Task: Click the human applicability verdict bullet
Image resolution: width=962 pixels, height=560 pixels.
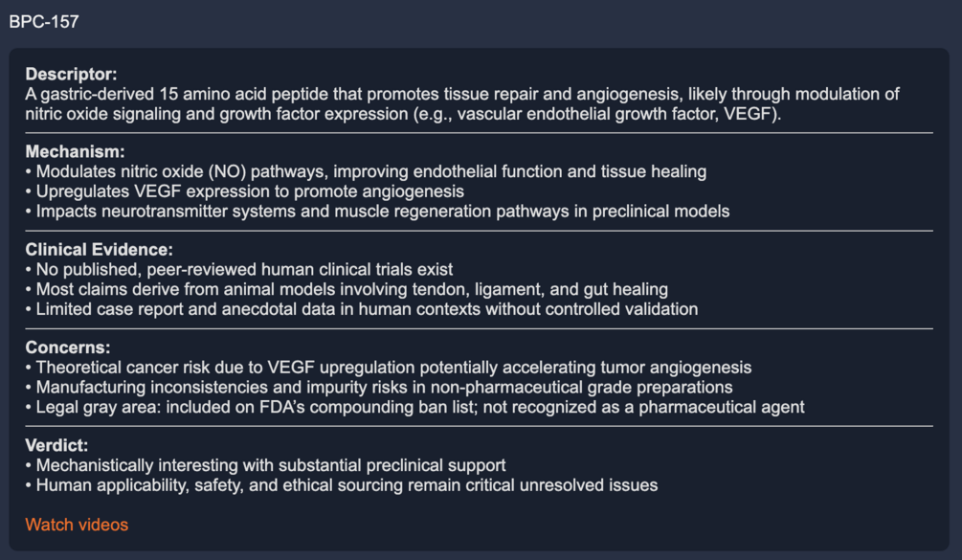Action: [x=347, y=485]
